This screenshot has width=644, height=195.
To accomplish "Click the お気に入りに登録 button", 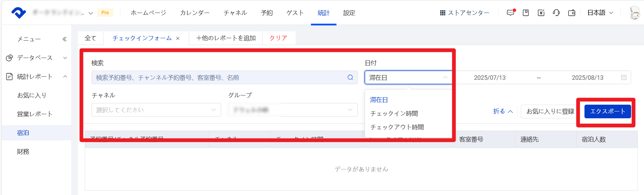I will tap(550, 111).
